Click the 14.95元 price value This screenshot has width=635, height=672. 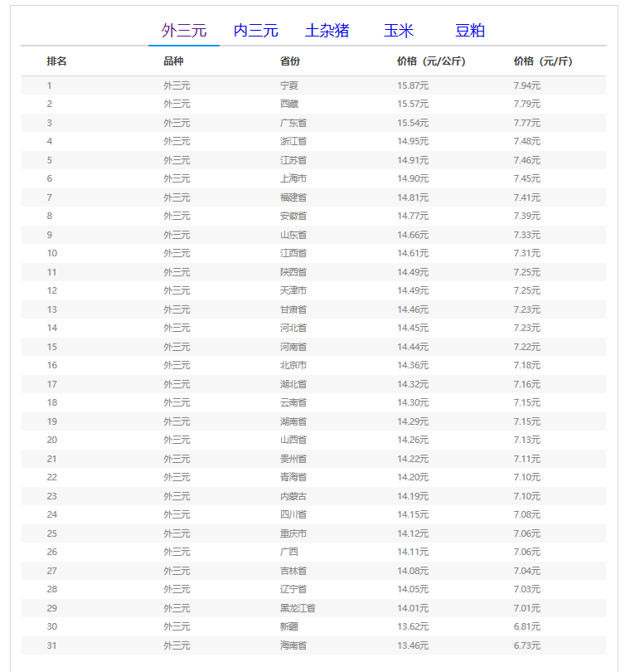[413, 141]
